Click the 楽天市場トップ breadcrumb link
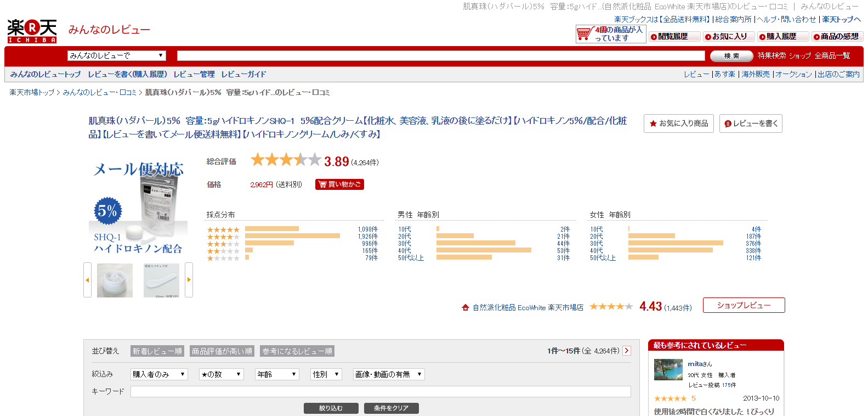868x416 pixels. pos(32,92)
